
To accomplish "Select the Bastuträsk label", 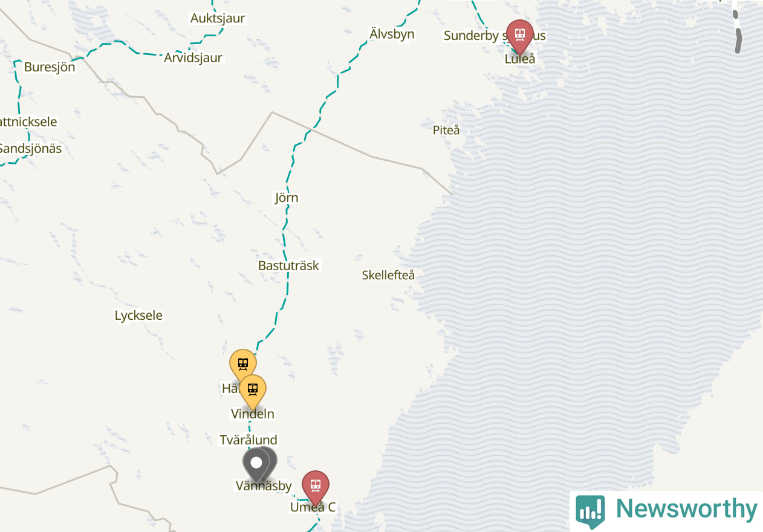I will point(288,265).
